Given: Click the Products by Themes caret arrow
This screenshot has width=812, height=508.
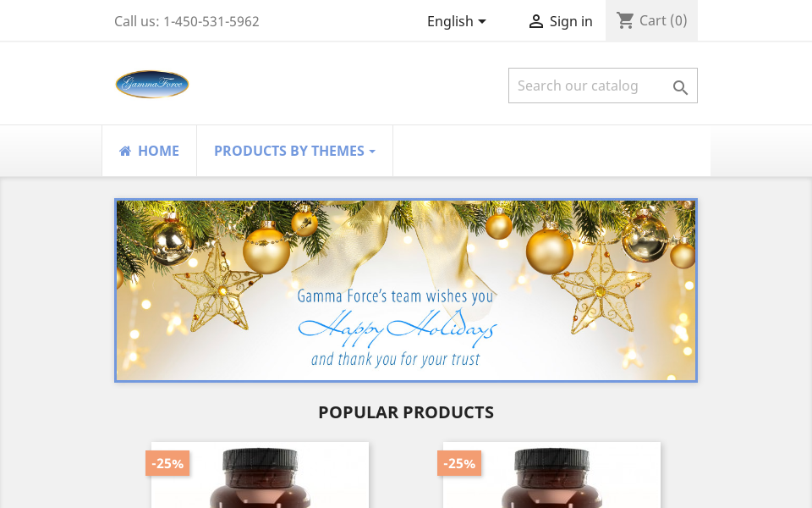Looking at the screenshot, I should click(x=372, y=152).
